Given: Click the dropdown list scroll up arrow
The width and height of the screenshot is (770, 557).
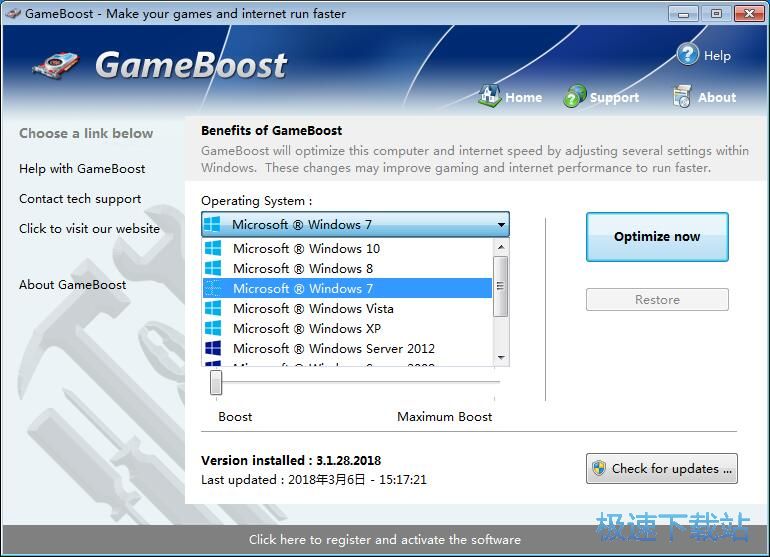Looking at the screenshot, I should click(501, 247).
